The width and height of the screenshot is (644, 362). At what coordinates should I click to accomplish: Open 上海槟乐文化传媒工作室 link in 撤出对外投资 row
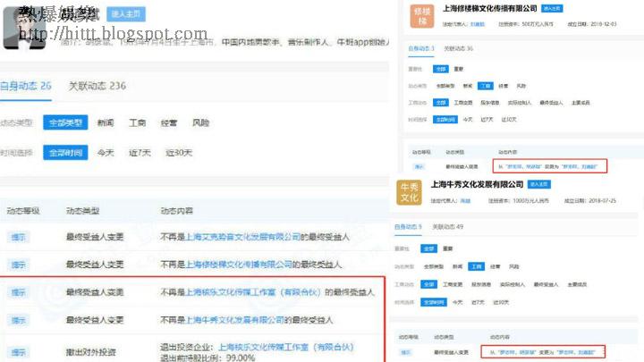click(x=286, y=347)
